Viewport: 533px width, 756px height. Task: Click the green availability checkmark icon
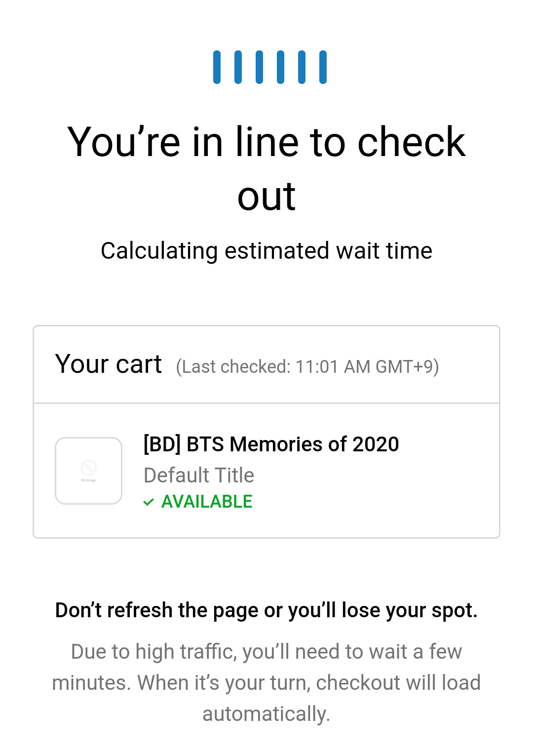click(x=149, y=502)
